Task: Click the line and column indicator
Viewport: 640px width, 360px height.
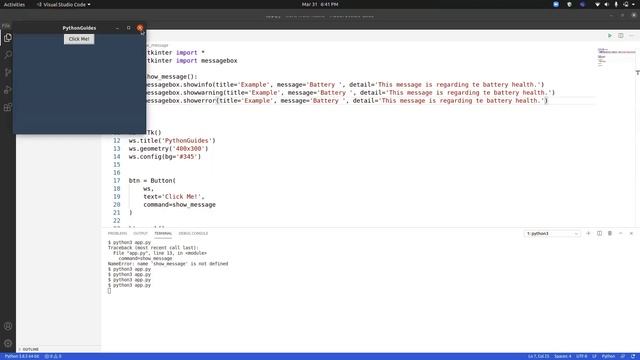Action: point(538,356)
